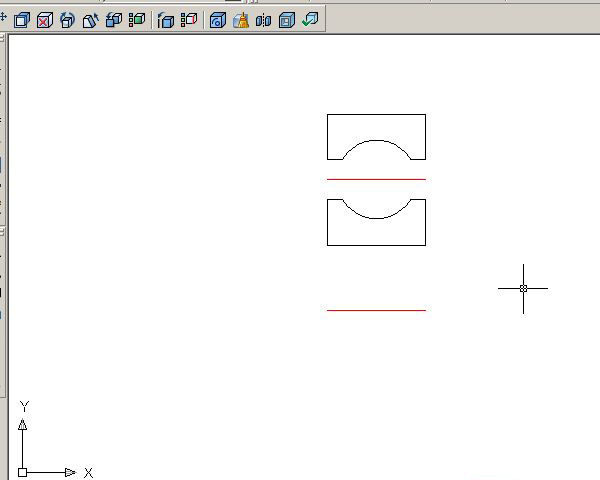The width and height of the screenshot is (600, 480).
Task: Activate the Copy Edges tool
Action: 166,19
